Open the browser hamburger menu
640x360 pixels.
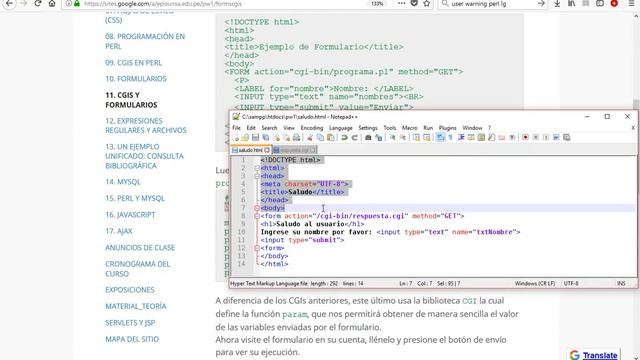click(631, 3)
